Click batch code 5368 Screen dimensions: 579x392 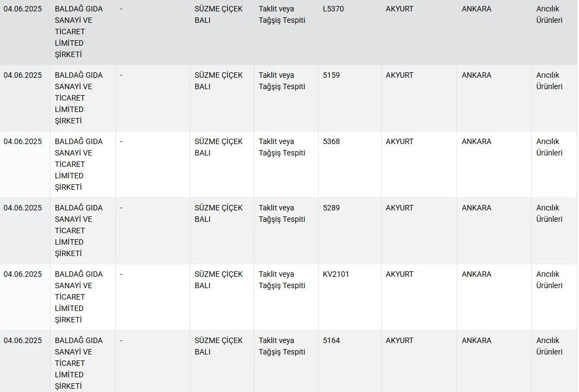point(331,141)
